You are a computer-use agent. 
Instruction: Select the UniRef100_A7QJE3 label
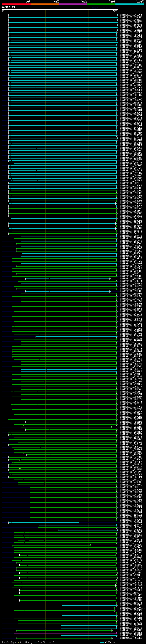click(x=131, y=55)
